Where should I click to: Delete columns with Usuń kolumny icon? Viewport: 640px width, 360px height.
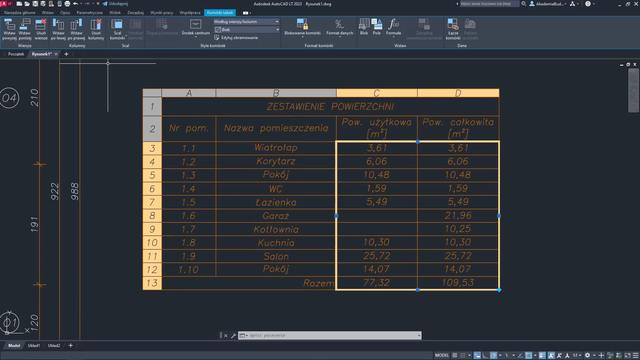click(96, 29)
